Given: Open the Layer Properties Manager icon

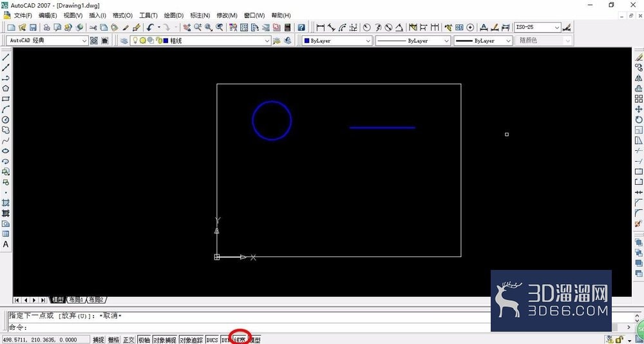Looking at the screenshot, I should pyautogui.click(x=124, y=41).
